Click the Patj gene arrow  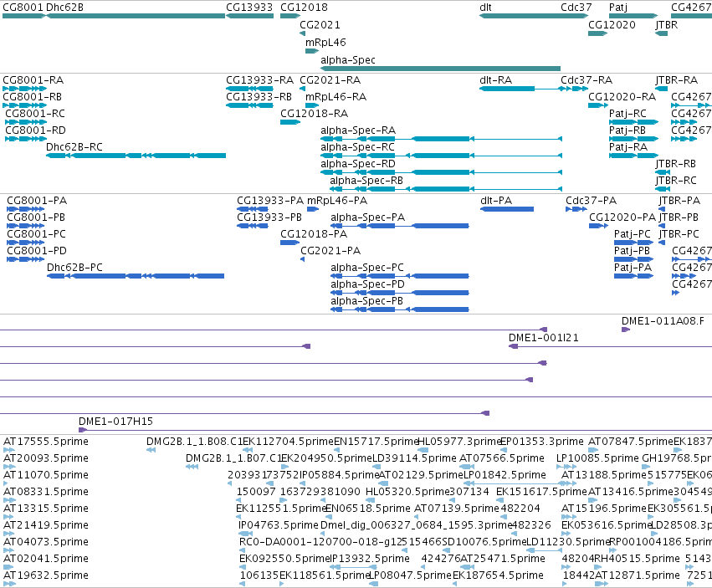tap(633, 16)
